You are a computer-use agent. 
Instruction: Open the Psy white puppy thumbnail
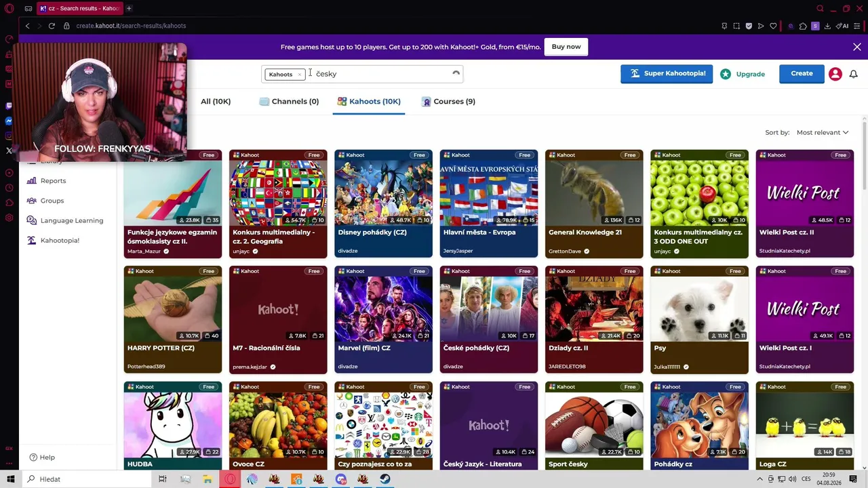[699, 309]
